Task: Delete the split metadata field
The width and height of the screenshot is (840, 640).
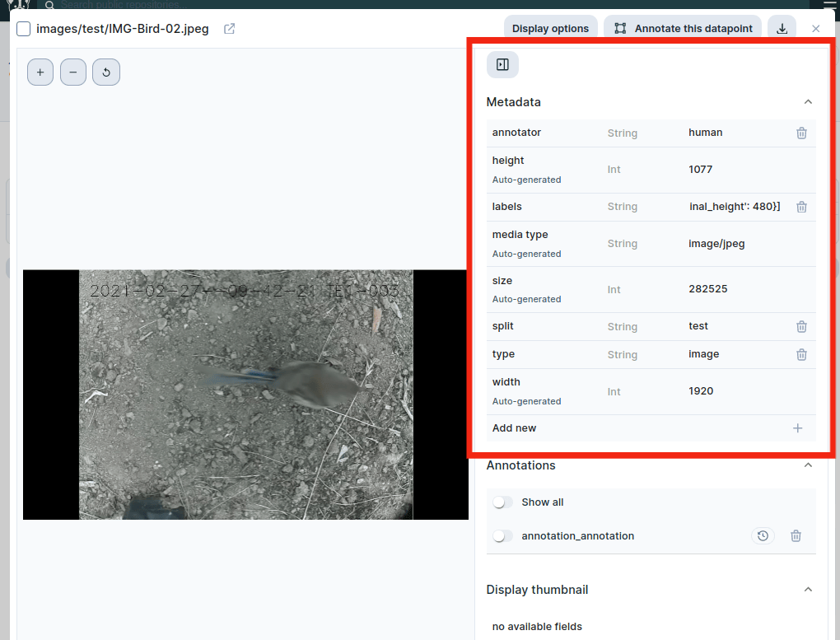Action: 801,326
